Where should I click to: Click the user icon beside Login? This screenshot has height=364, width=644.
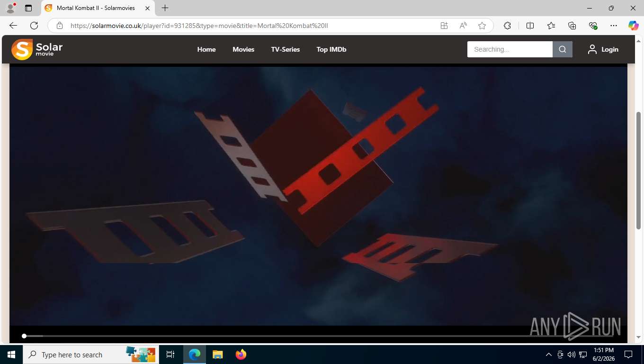point(592,49)
